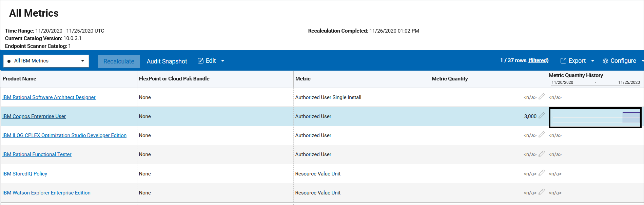Click pencil icon in Rational Software Architect row
This screenshot has height=205, width=644.
click(x=542, y=96)
